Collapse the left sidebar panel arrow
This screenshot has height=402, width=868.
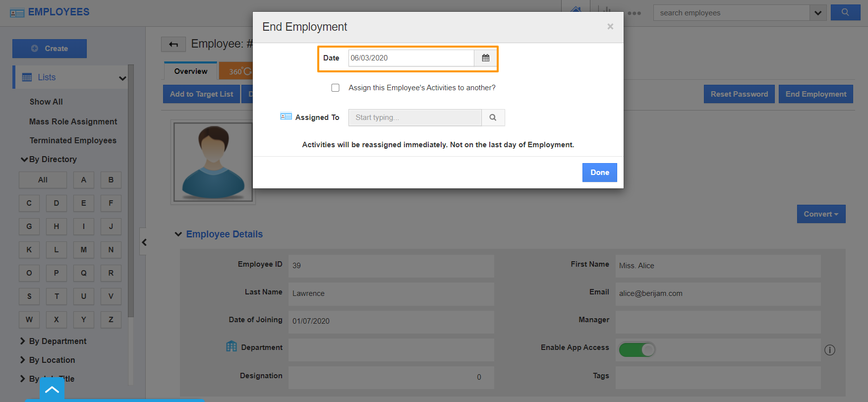click(144, 242)
